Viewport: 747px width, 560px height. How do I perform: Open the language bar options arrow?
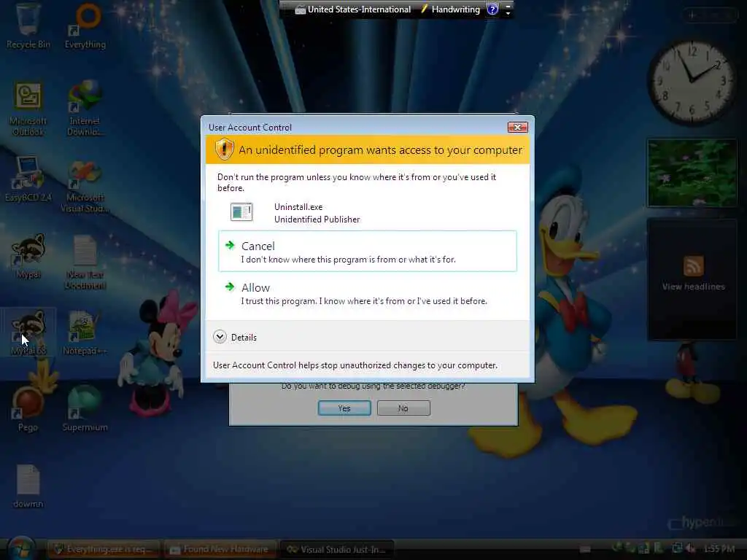[508, 13]
